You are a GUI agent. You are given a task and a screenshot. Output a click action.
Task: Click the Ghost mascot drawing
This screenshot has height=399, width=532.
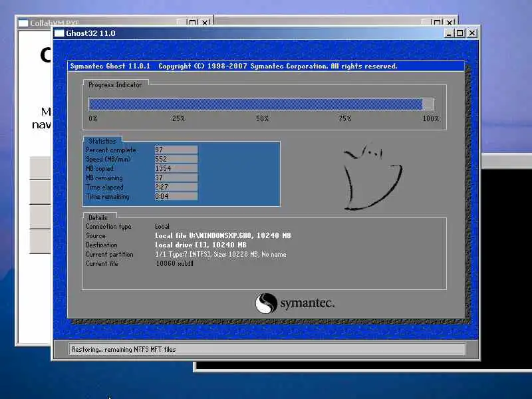click(x=372, y=178)
